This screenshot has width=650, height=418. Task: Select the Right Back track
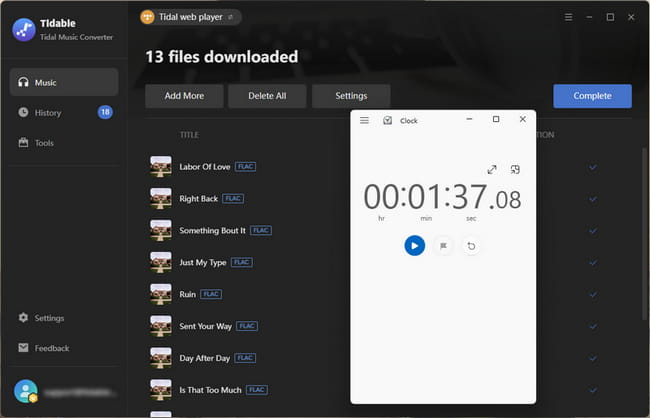198,199
